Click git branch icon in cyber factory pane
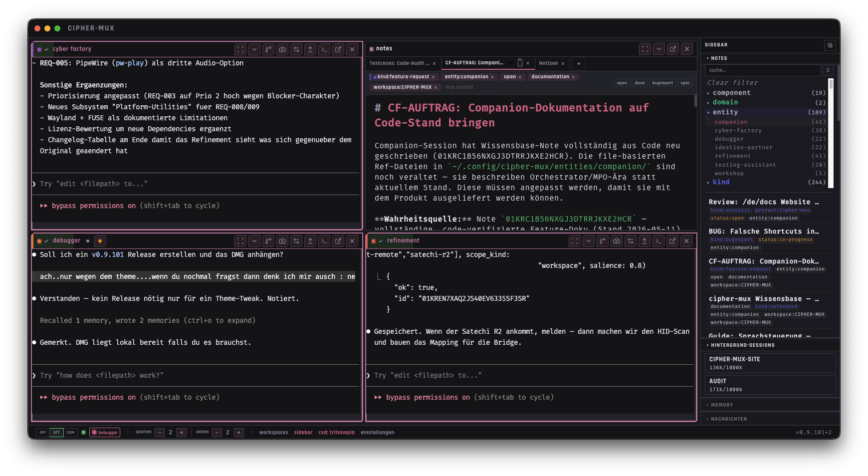Screen dimensions: 868x476 (x=268, y=49)
